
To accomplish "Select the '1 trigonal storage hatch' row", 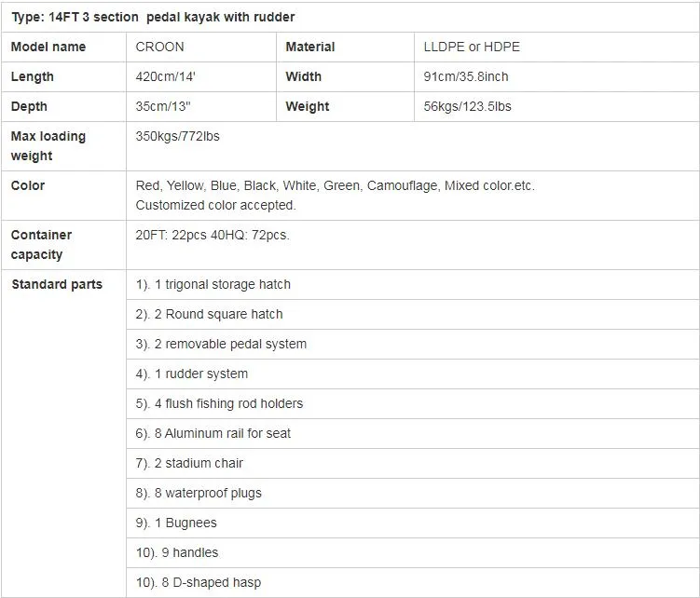I will pos(213,284).
